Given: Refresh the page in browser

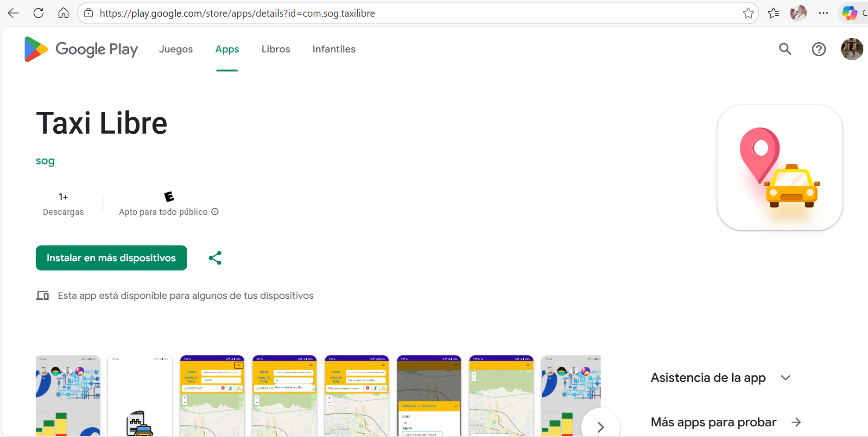Looking at the screenshot, I should (38, 13).
